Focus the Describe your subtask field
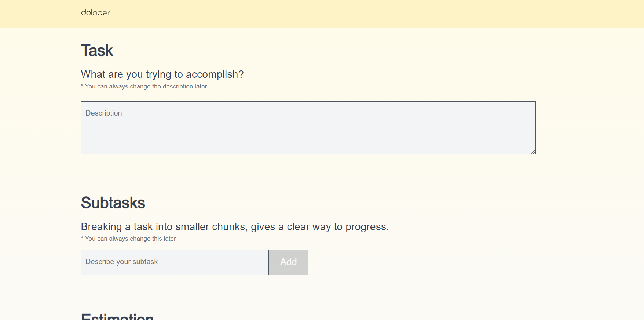This screenshot has width=644, height=320. point(175,262)
